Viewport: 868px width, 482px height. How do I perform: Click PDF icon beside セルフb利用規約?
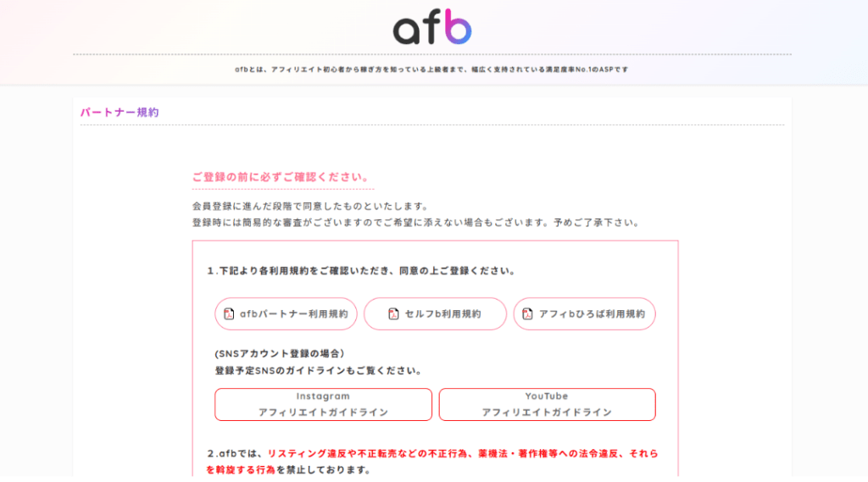(393, 313)
